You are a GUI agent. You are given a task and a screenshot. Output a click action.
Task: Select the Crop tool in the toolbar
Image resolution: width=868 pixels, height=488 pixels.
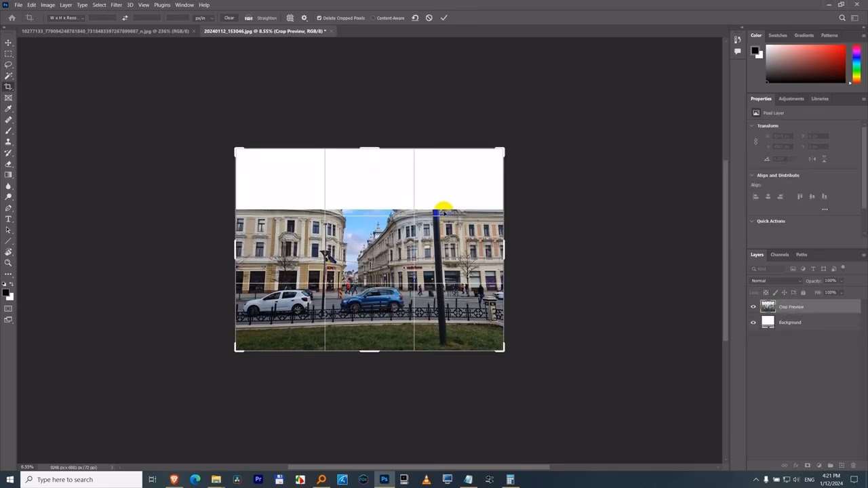click(8, 87)
